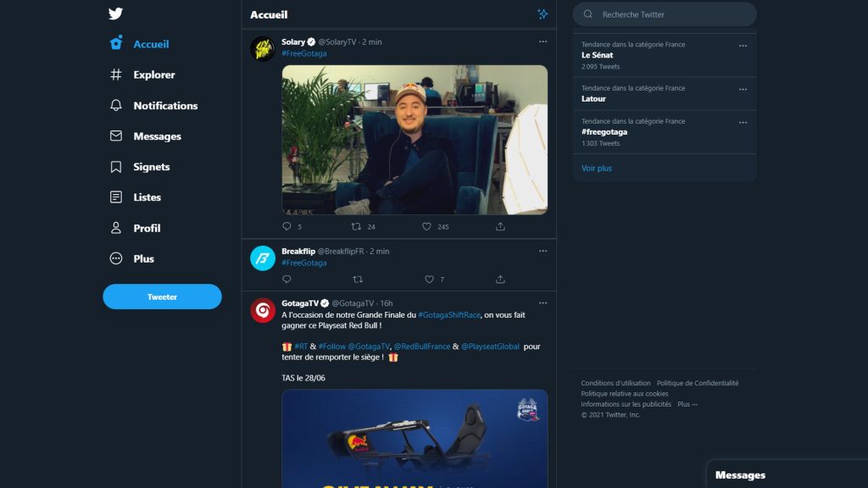Share SolaryTV's tweet via the share arrow
The image size is (868, 488).
click(x=500, y=226)
